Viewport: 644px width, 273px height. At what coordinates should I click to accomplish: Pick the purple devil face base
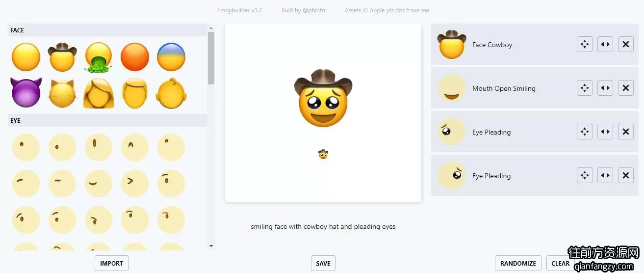pos(26,93)
